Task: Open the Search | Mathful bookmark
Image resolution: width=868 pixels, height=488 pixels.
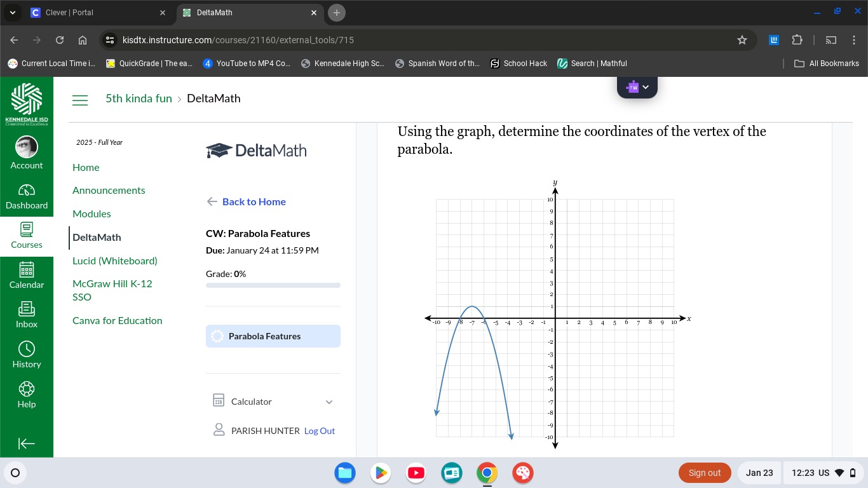Action: pos(592,64)
